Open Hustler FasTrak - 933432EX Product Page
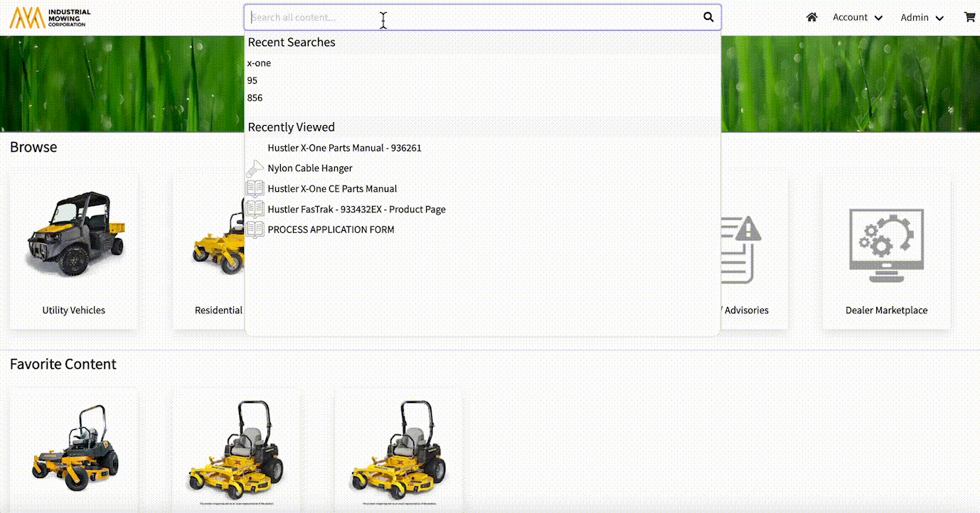The image size is (980, 513). pos(356,210)
